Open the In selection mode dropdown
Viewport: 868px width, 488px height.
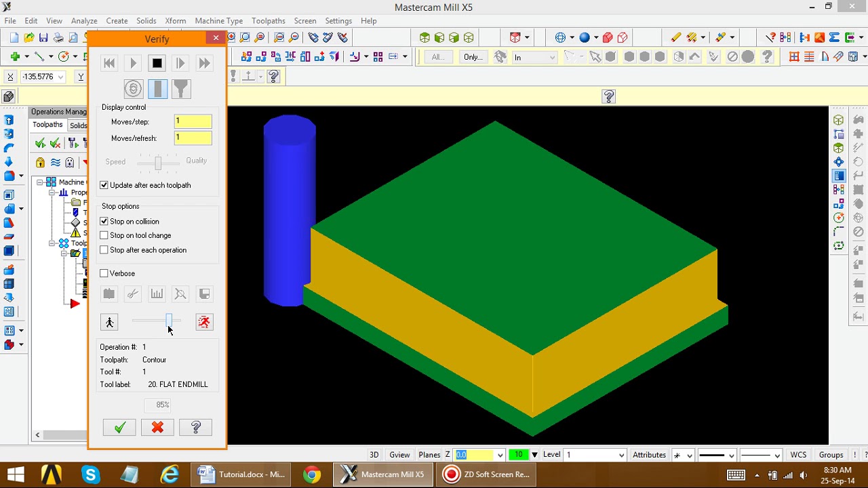tap(552, 58)
